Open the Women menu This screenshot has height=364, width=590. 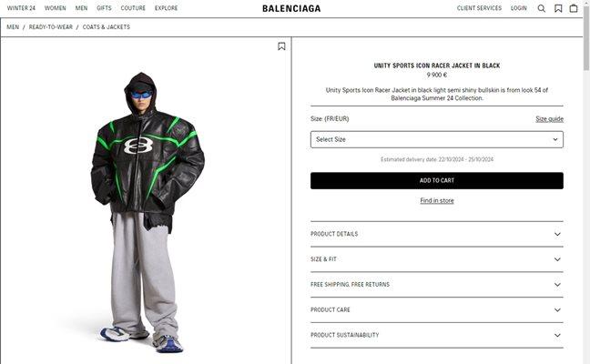[55, 8]
